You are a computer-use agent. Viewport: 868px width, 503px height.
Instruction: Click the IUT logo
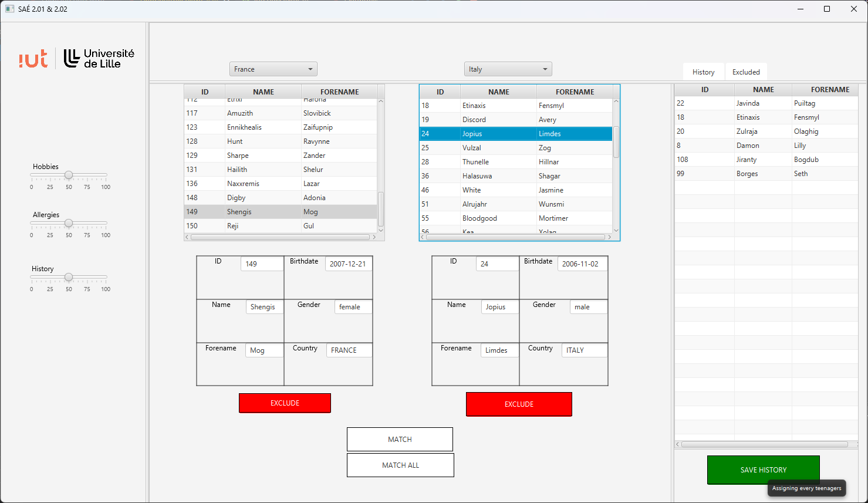click(x=32, y=58)
